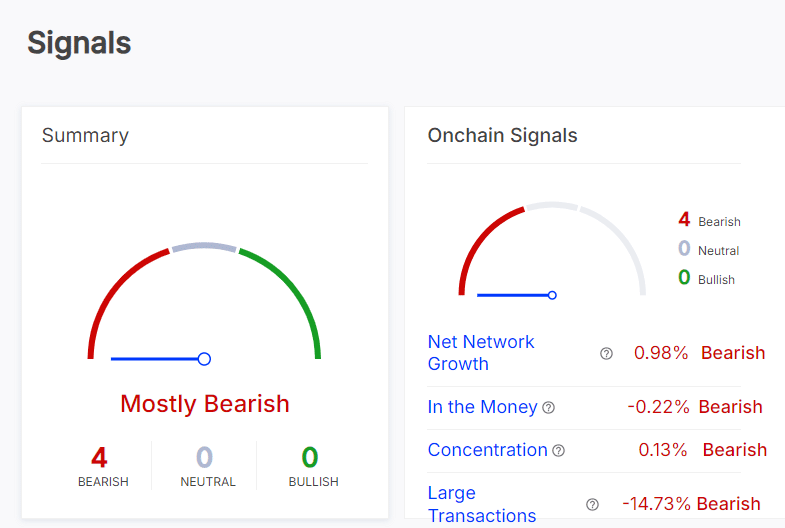
Task: Click the grey neutral arc in Summary gauge
Action: pyautogui.click(x=204, y=246)
